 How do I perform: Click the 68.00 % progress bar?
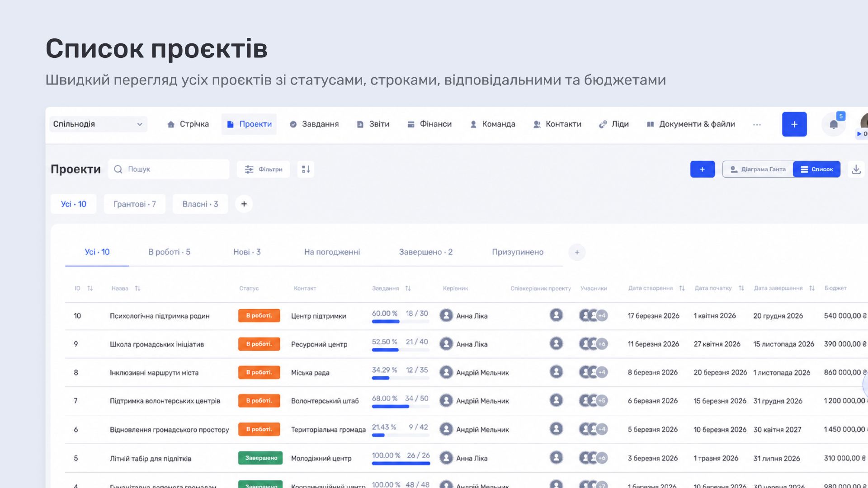(x=400, y=407)
